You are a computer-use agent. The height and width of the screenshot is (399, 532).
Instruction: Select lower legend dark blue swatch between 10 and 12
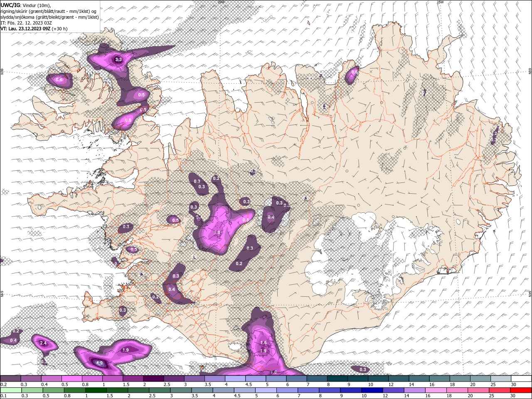[x=372, y=390]
